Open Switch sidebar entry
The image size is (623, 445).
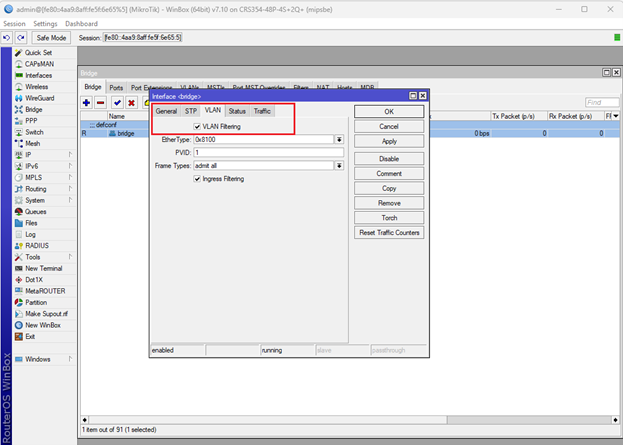(34, 132)
